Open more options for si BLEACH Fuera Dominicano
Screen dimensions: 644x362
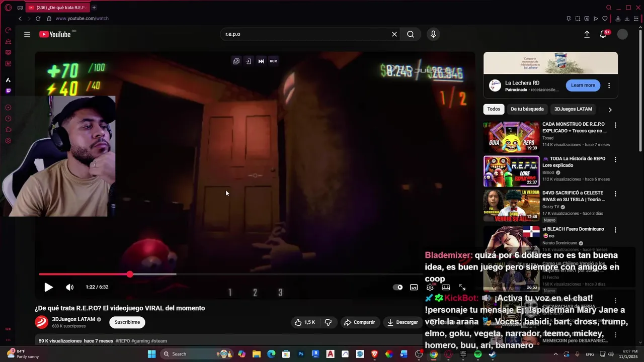point(615,230)
